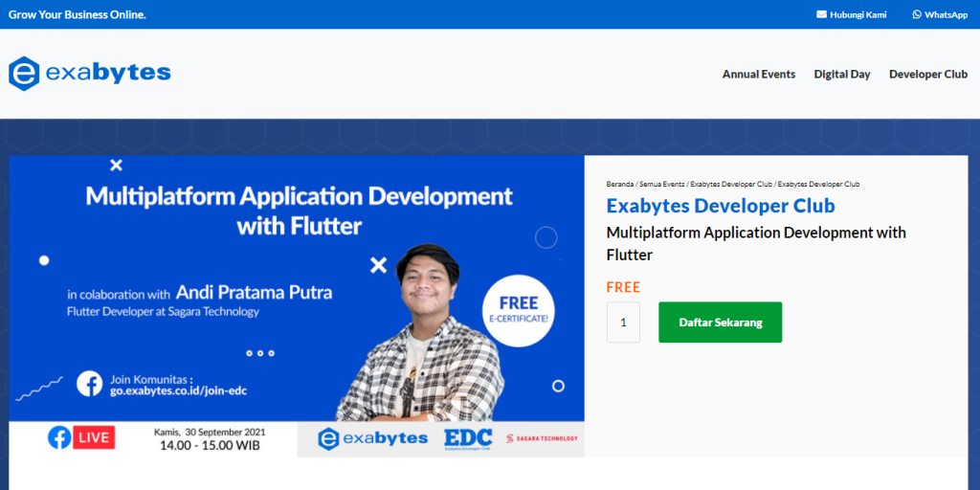Click the Exabytes hexagon logo in header
Image resolution: width=980 pixels, height=490 pixels.
[x=23, y=74]
